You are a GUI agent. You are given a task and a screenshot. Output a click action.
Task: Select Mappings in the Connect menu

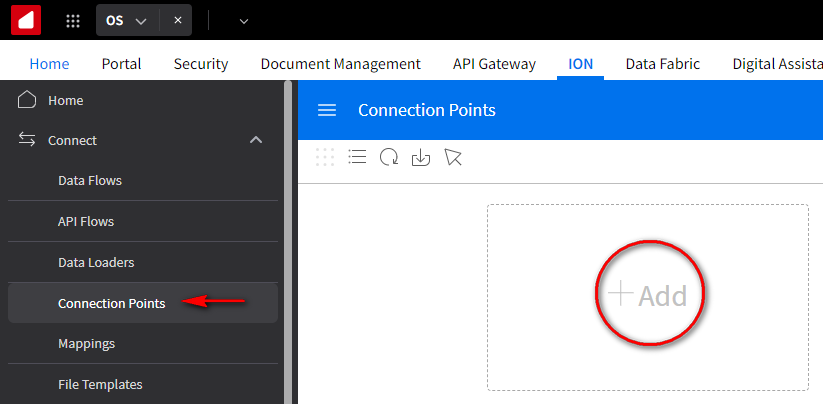[86, 343]
